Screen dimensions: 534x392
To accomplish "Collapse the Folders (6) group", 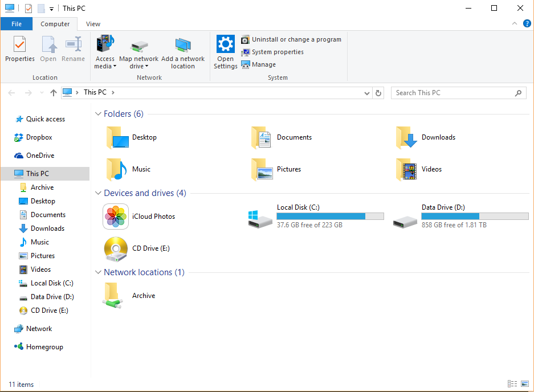I will [x=98, y=114].
